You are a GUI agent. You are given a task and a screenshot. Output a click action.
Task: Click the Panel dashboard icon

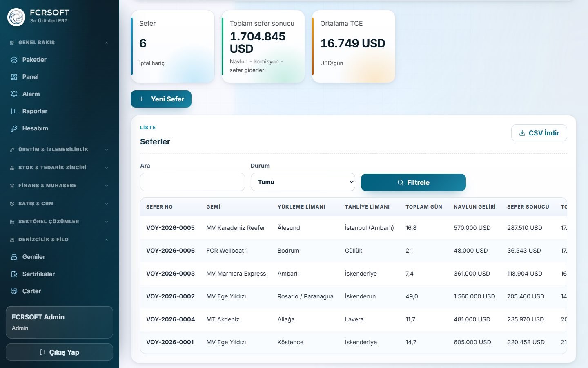14,77
